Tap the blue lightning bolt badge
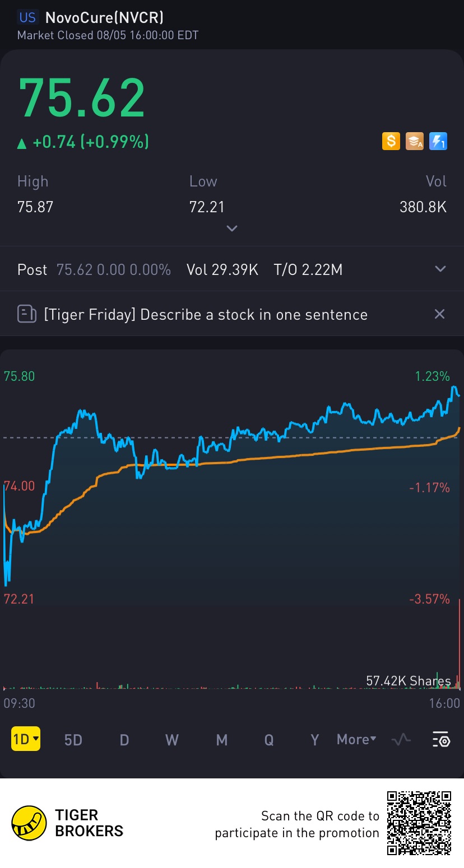Screen dimensions: 464x868 point(438,141)
